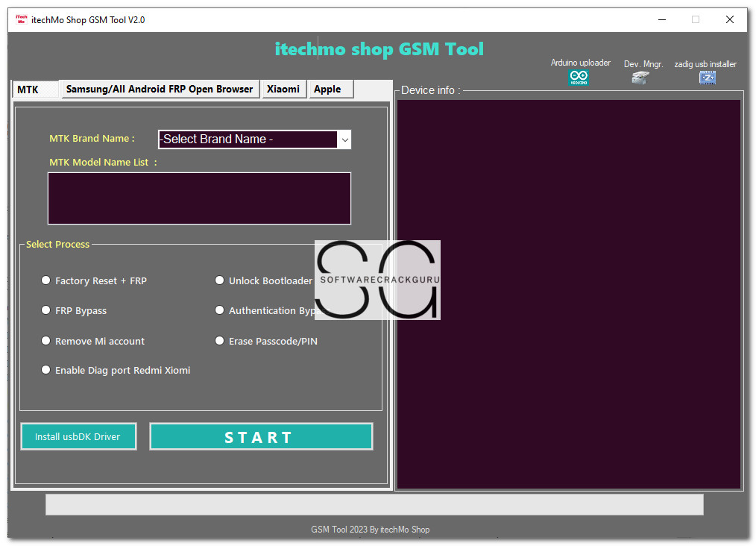The image size is (756, 546).
Task: Click 'Arduino uploader' label text
Action: pos(581,63)
